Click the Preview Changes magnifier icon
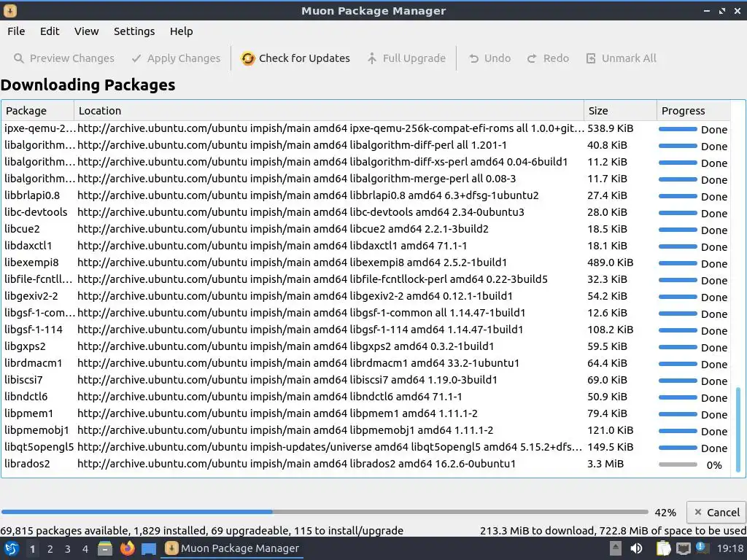The width and height of the screenshot is (747, 560). click(18, 58)
